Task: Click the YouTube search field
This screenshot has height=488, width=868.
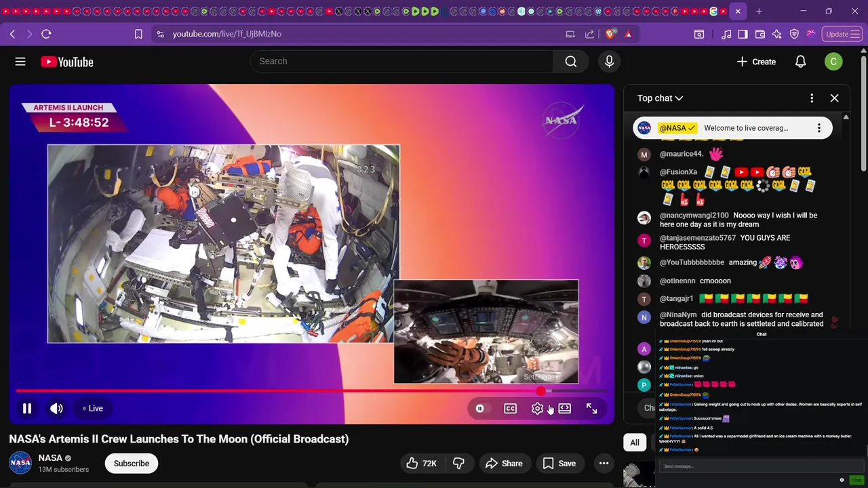Action: pos(401,62)
